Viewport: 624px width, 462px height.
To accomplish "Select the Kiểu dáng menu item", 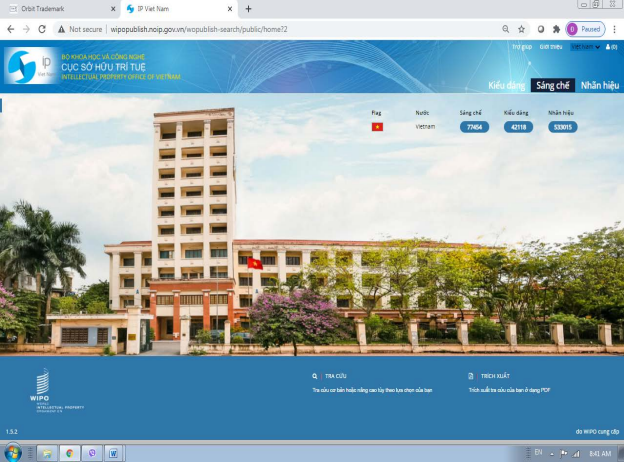I will (507, 85).
